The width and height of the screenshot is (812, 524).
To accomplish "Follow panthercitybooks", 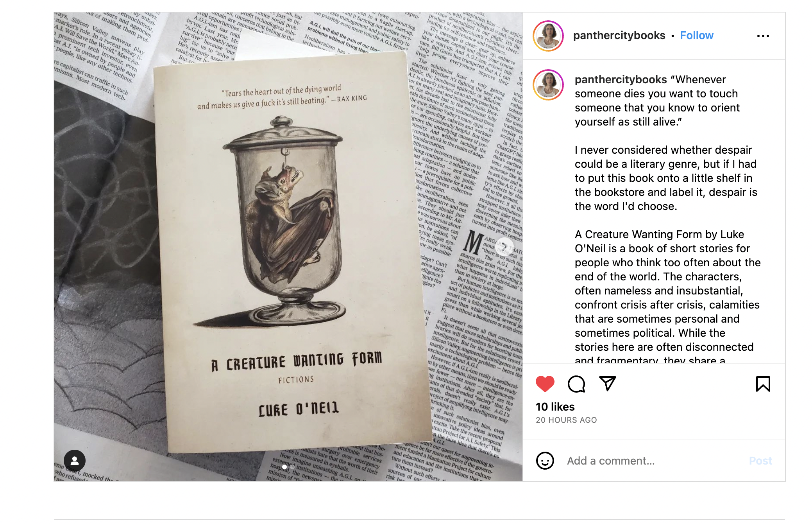I will [x=697, y=36].
